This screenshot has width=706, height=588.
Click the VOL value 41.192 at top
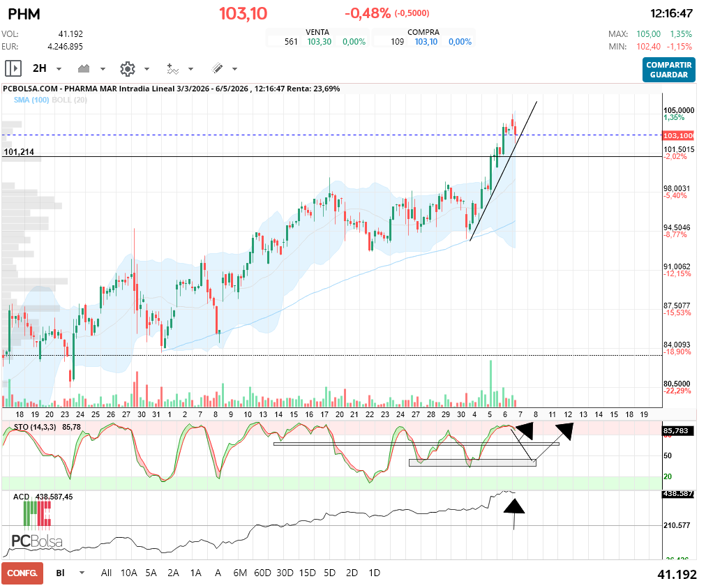pos(70,34)
